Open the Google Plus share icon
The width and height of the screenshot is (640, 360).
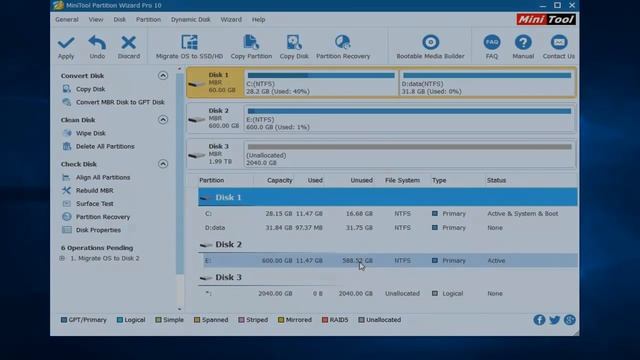click(x=570, y=320)
